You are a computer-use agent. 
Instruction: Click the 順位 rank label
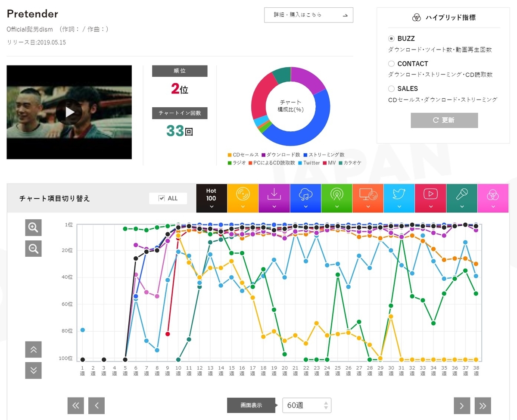click(180, 71)
